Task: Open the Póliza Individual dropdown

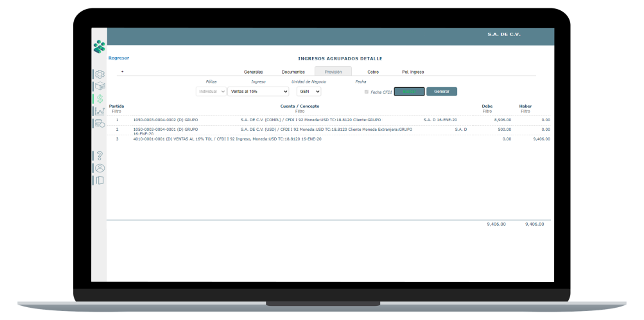Action: [x=211, y=92]
